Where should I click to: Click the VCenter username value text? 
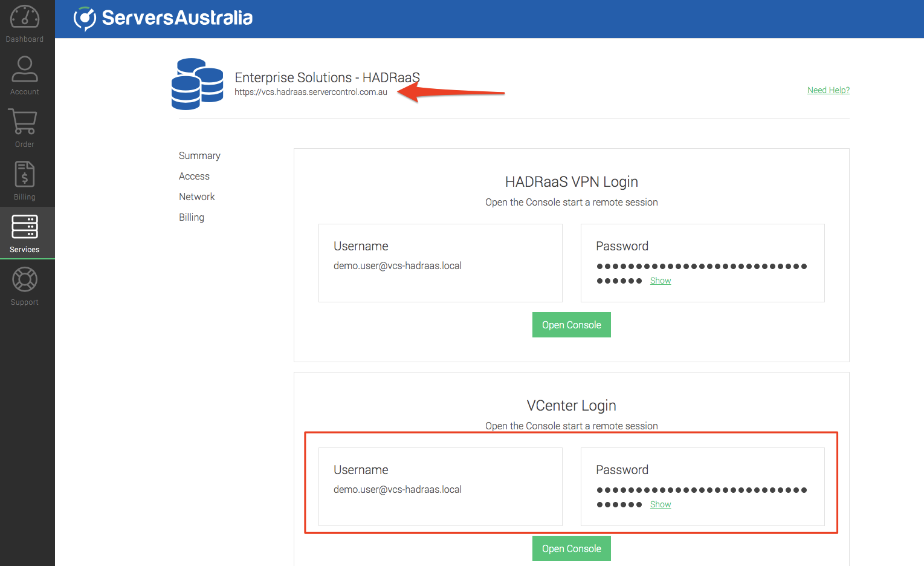click(397, 489)
